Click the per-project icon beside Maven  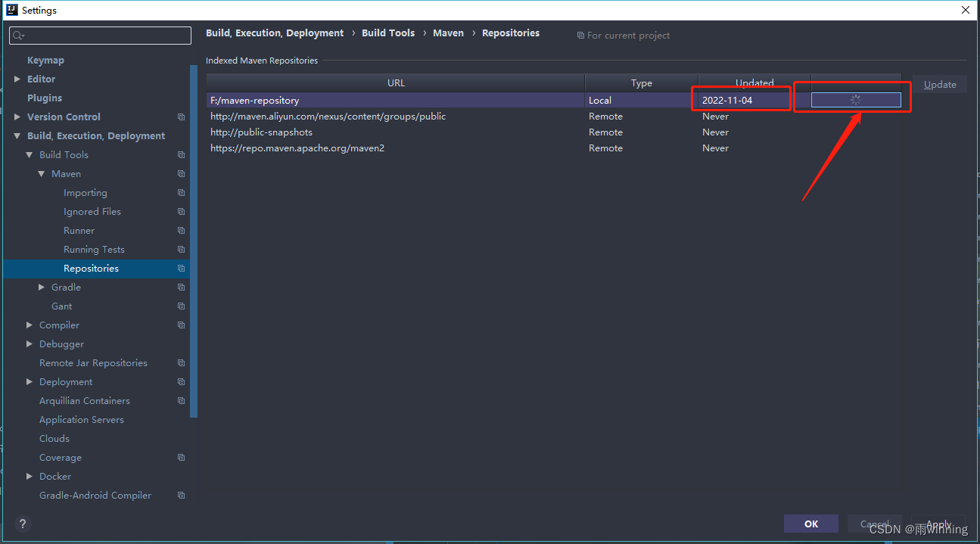181,174
